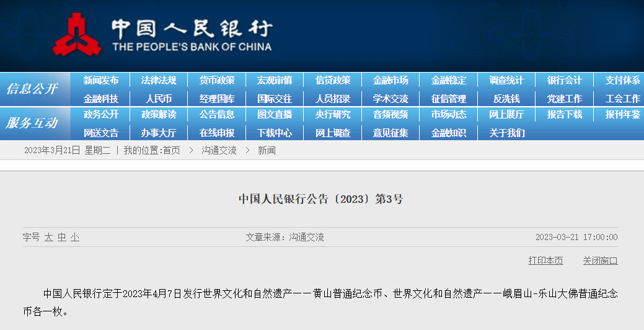Click the publish timestamp 2023-03-21 17:00:00
The image size is (644, 330).
[576, 237]
